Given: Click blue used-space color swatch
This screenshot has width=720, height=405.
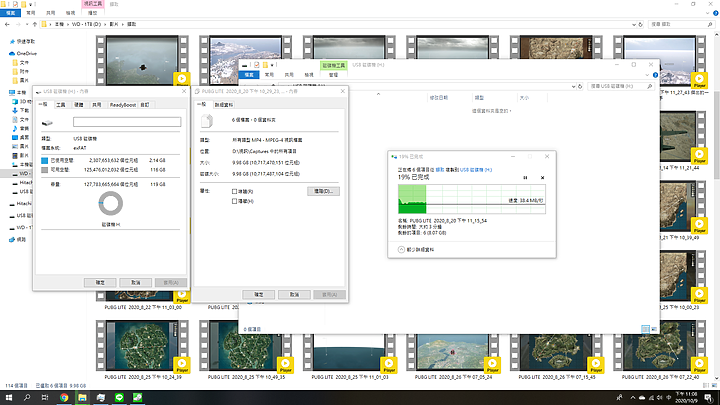Looking at the screenshot, I should [45, 160].
